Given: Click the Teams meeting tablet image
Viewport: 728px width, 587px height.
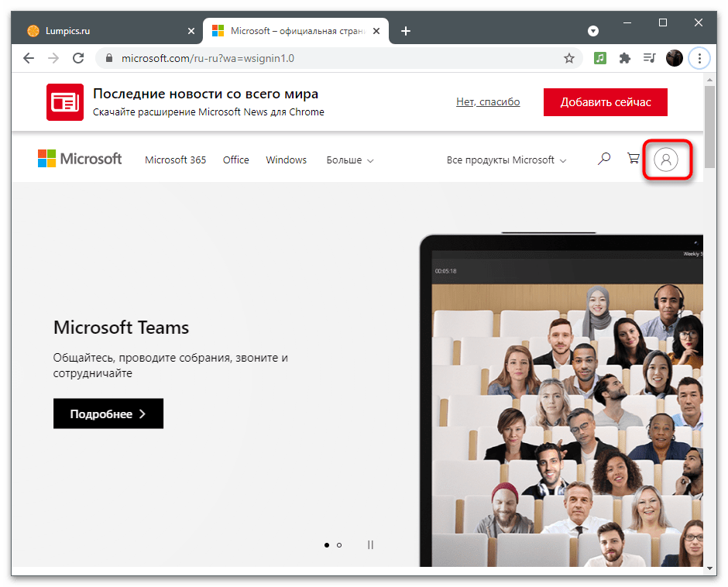Looking at the screenshot, I should tap(561, 400).
